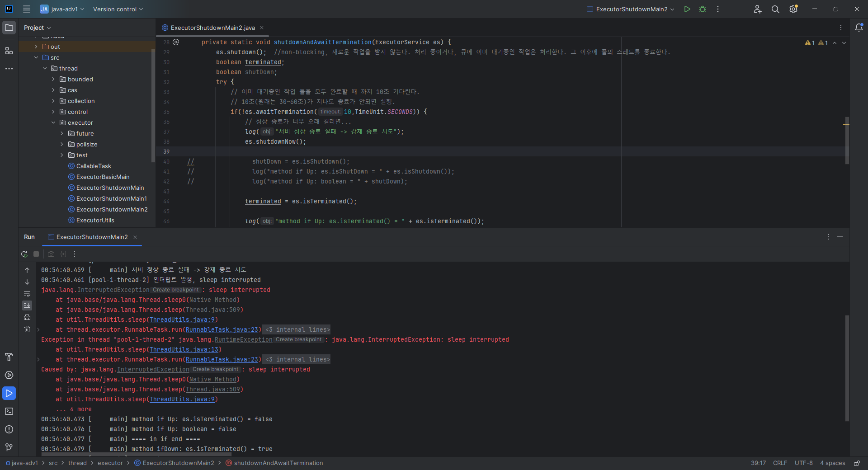Open Services tool window icon
This screenshot has width=868, height=470.
click(9, 375)
